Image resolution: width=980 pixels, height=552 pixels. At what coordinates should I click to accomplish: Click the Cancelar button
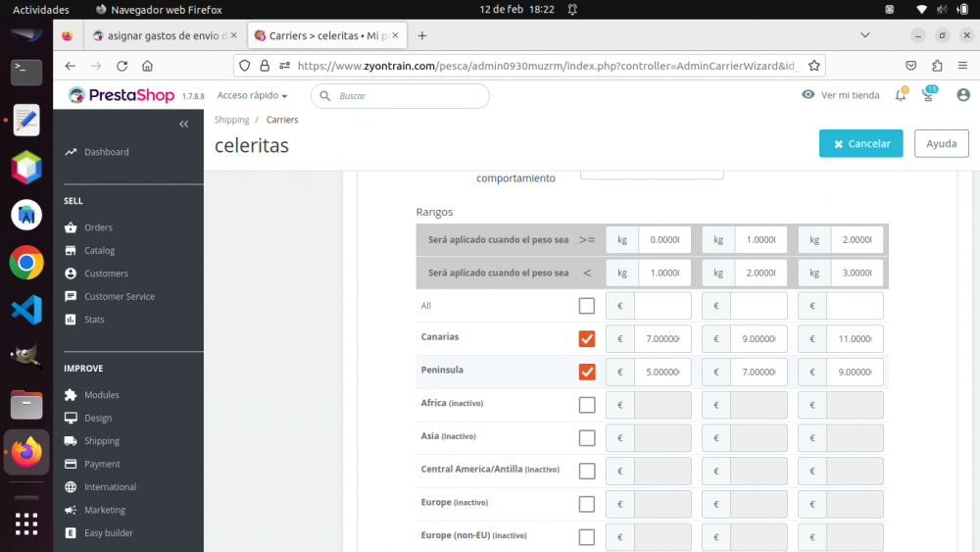coord(860,143)
